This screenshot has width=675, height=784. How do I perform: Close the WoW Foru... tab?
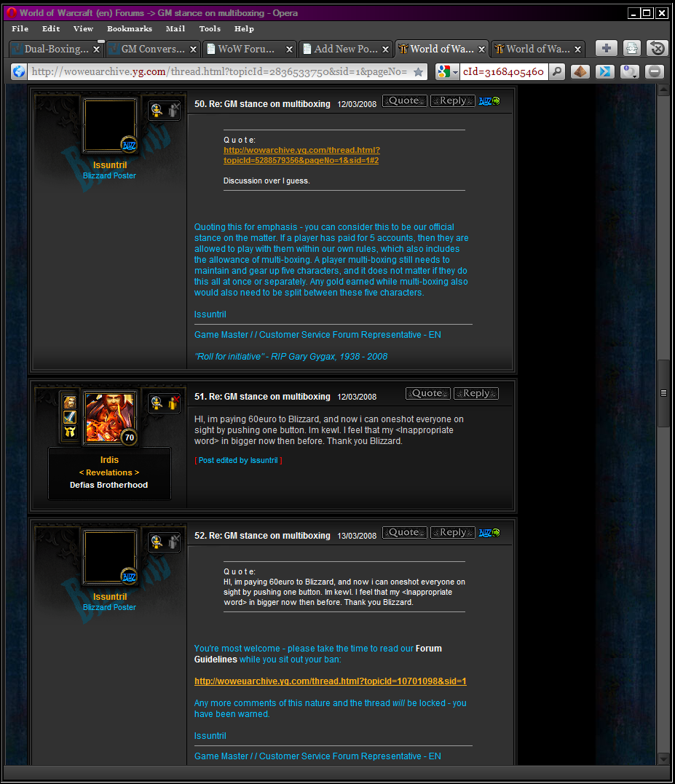point(289,50)
